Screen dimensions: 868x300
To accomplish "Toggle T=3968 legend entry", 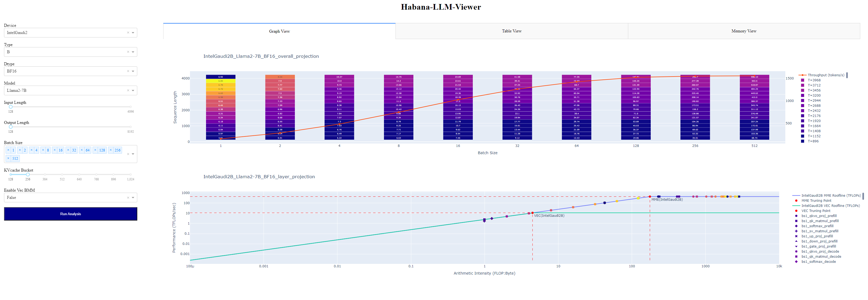I will click(810, 80).
